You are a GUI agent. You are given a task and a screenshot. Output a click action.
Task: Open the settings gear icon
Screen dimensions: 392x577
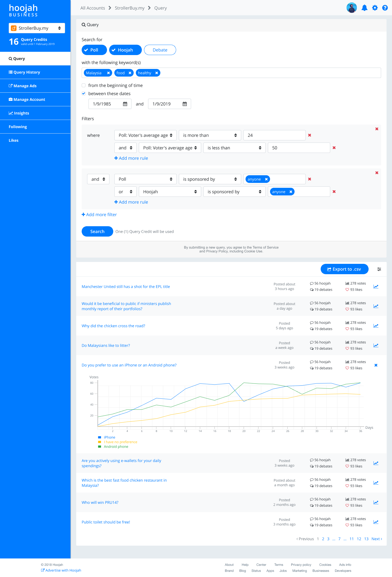click(x=375, y=8)
